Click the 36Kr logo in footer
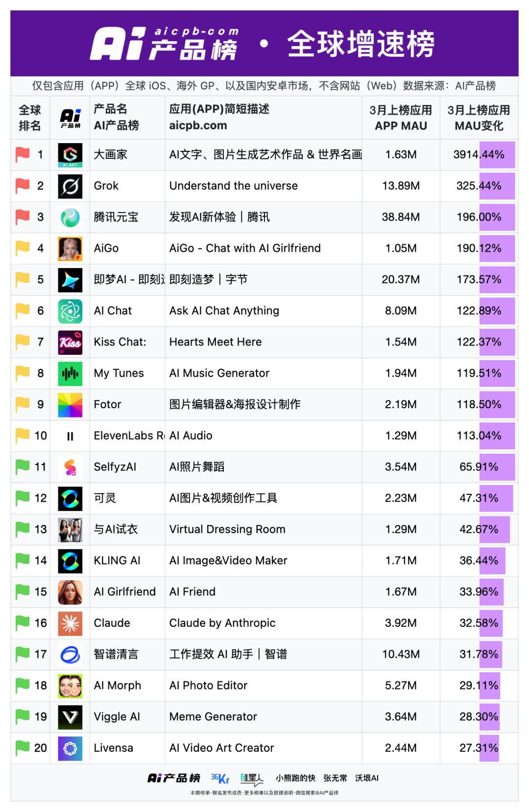The width and height of the screenshot is (529, 812). coord(220,778)
